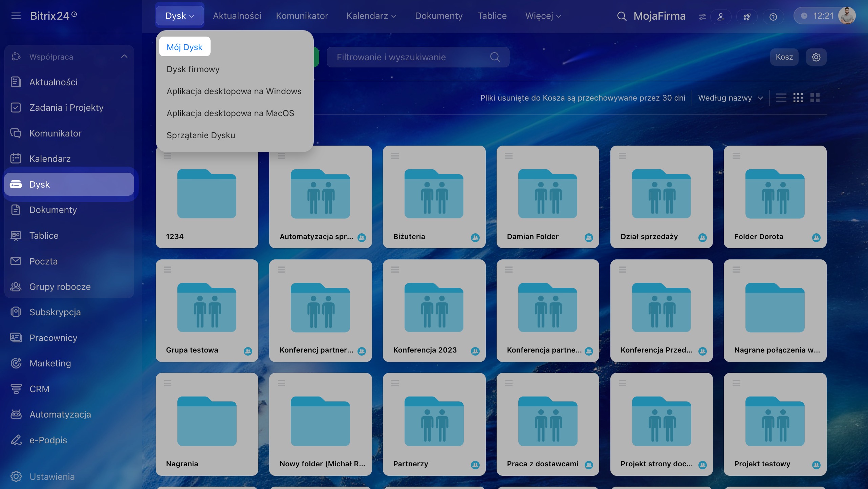Open Ustawienia in the sidebar
Screen dimensions: 868x489
point(52,476)
